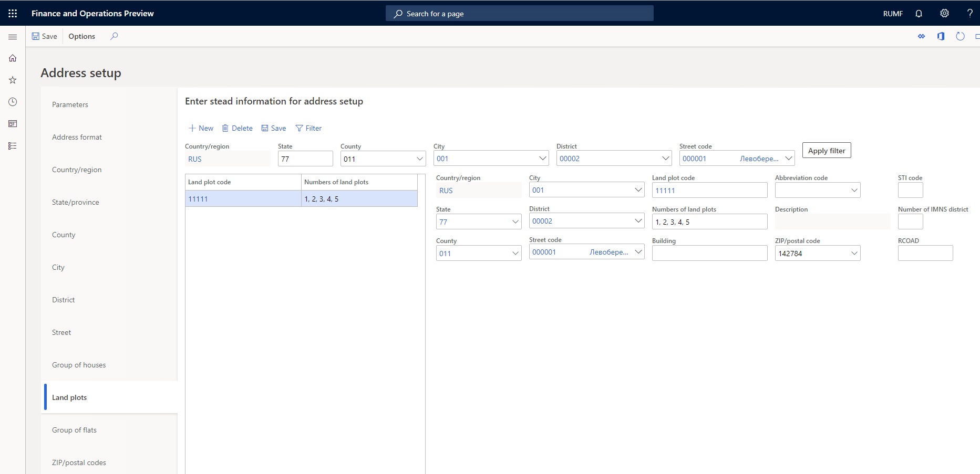Click the Apply filter button
980x474 pixels.
(x=826, y=150)
